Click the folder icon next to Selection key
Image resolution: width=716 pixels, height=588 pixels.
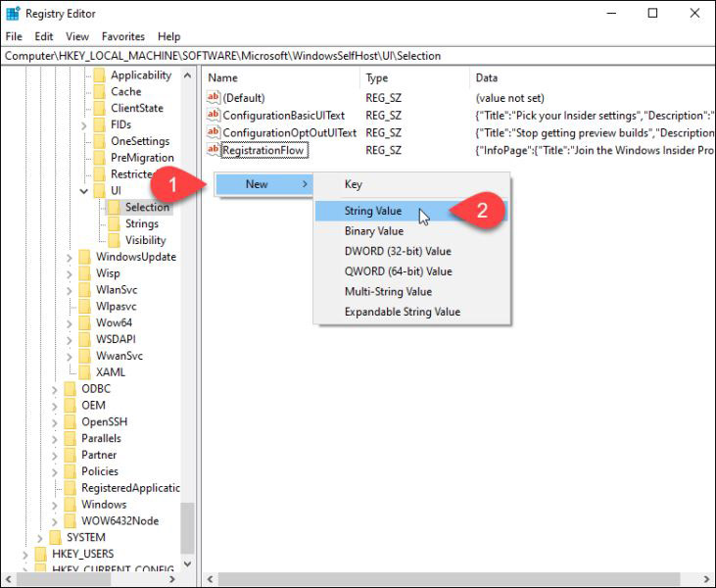114,207
